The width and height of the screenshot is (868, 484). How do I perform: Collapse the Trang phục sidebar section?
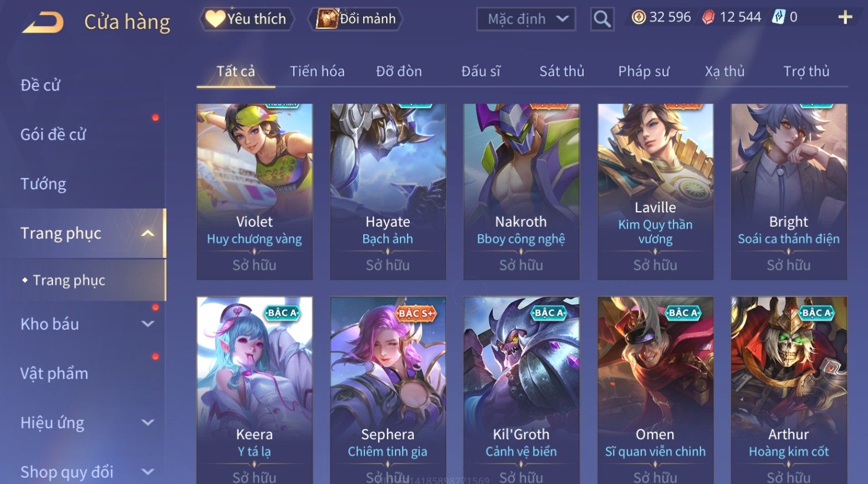(x=148, y=233)
